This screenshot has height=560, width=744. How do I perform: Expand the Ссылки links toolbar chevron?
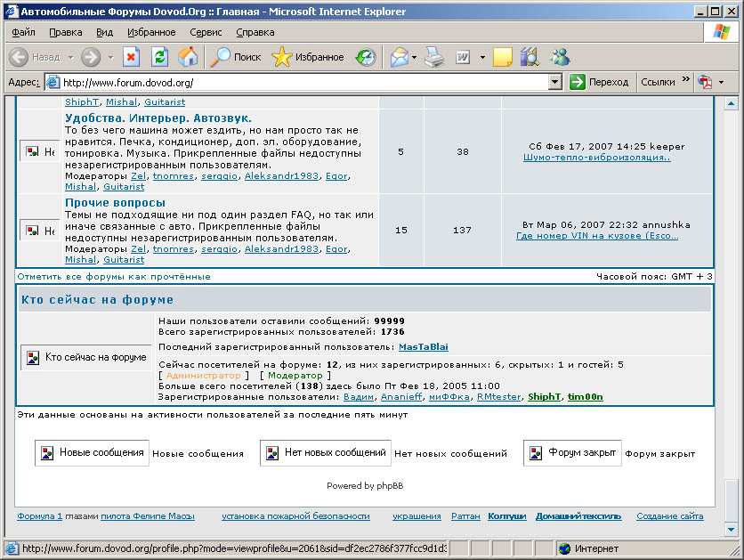point(686,80)
